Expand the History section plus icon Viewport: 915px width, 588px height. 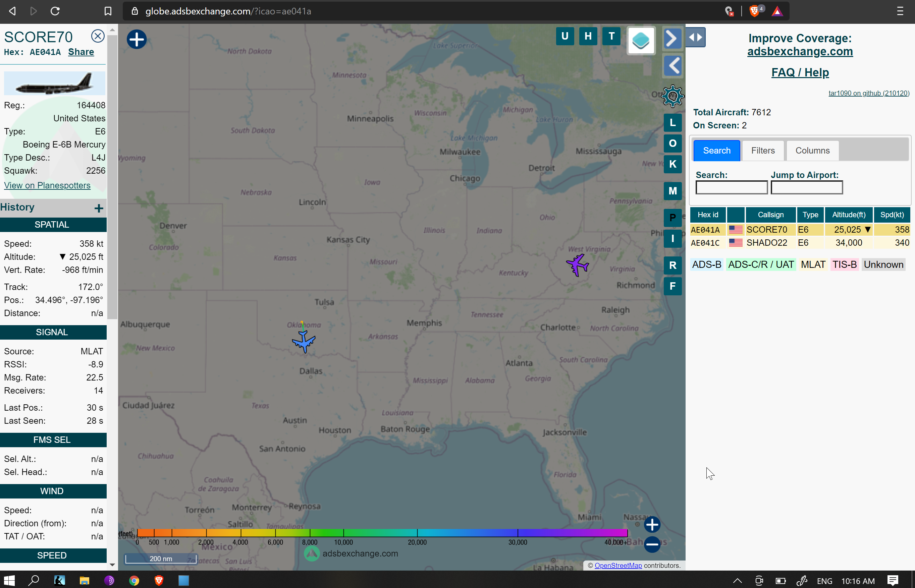tap(99, 208)
